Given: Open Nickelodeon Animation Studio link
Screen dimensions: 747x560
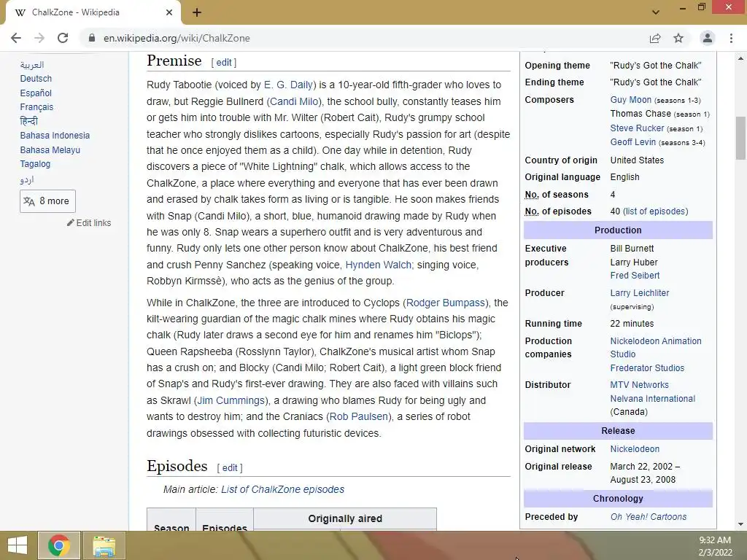Looking at the screenshot, I should pyautogui.click(x=656, y=348).
